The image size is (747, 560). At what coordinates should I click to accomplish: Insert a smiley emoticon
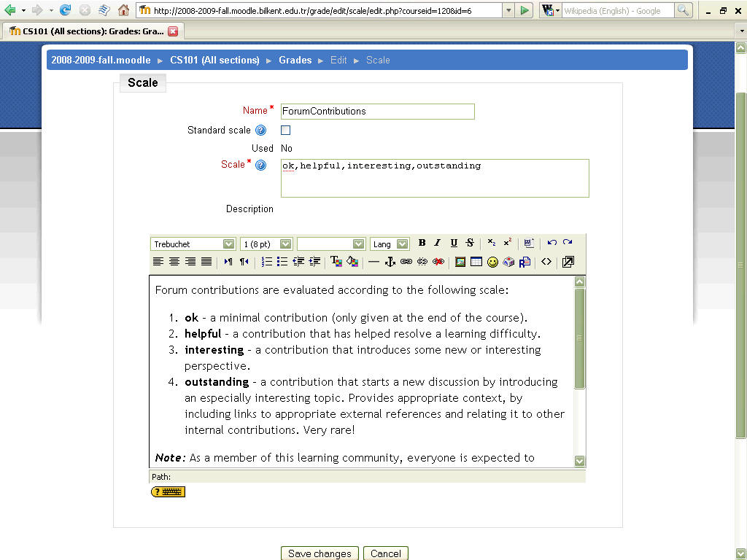pos(492,262)
